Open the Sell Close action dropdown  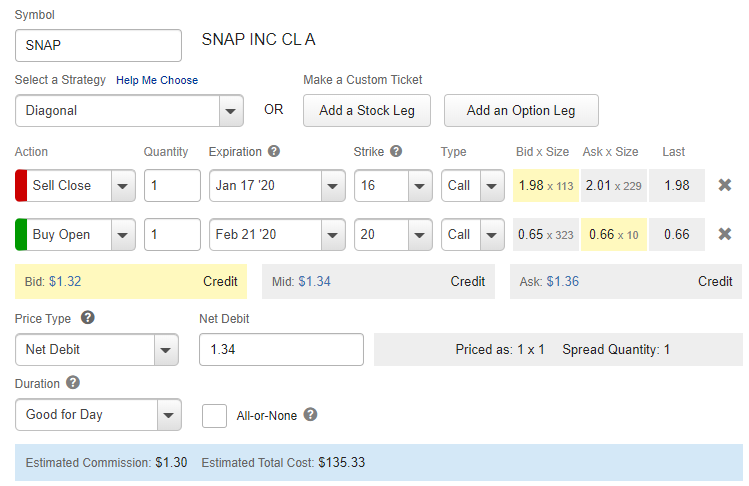[x=75, y=185]
